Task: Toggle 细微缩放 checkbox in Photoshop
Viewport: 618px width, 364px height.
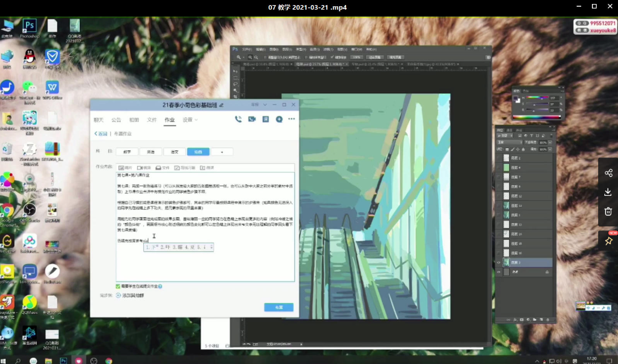Action: (x=333, y=58)
